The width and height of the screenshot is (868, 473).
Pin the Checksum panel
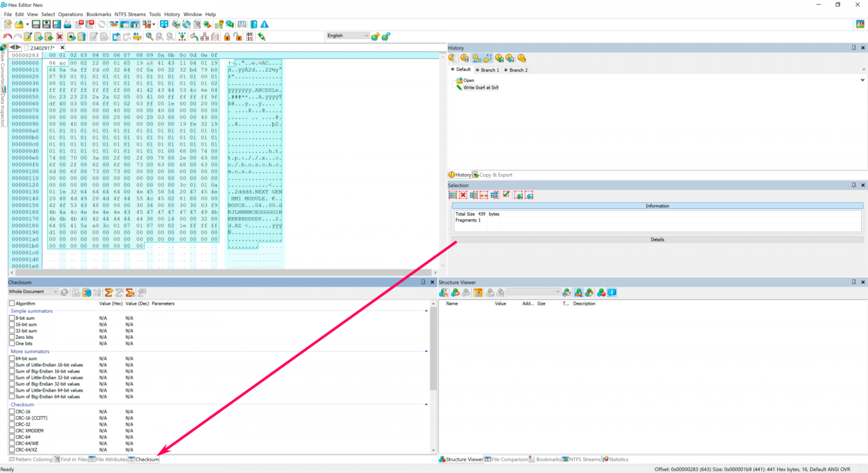pos(423,282)
